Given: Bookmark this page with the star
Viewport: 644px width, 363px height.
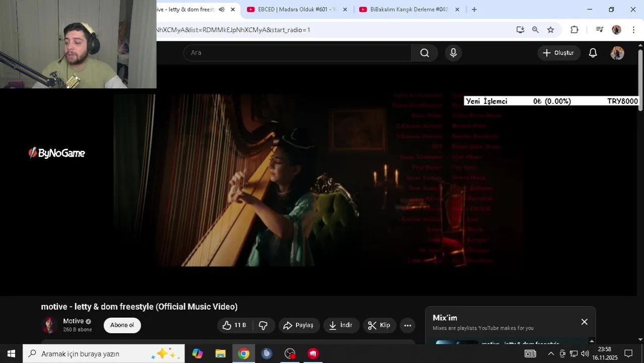Looking at the screenshot, I should coord(551,30).
